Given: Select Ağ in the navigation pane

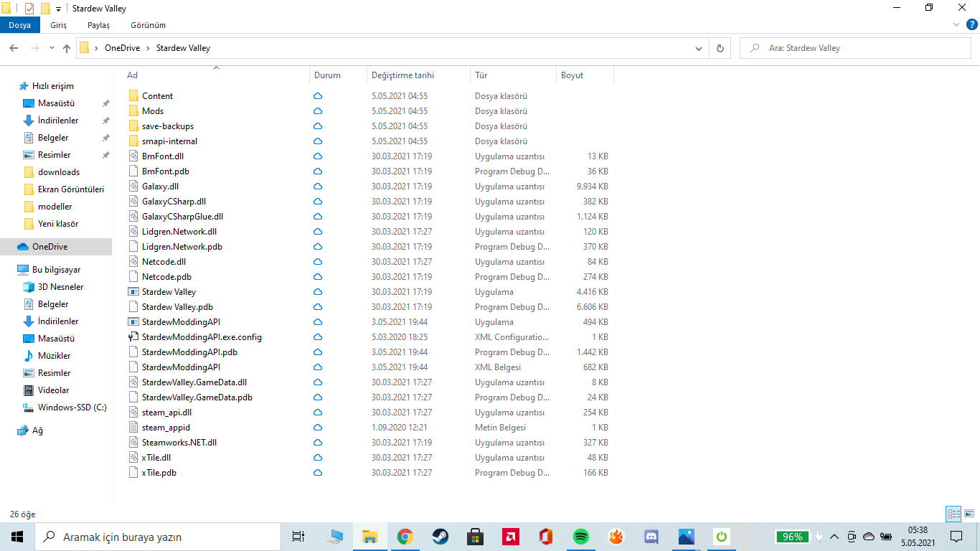Looking at the screenshot, I should pyautogui.click(x=37, y=430).
